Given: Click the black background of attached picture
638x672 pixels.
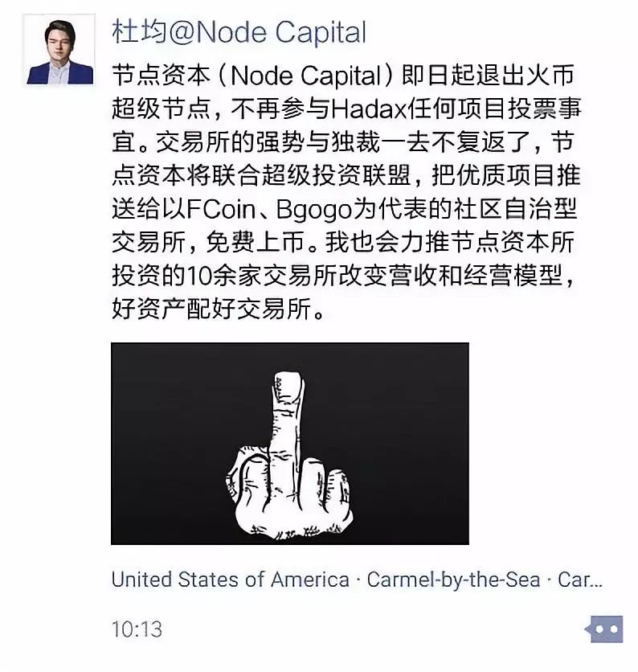Looking at the screenshot, I should tap(163, 444).
